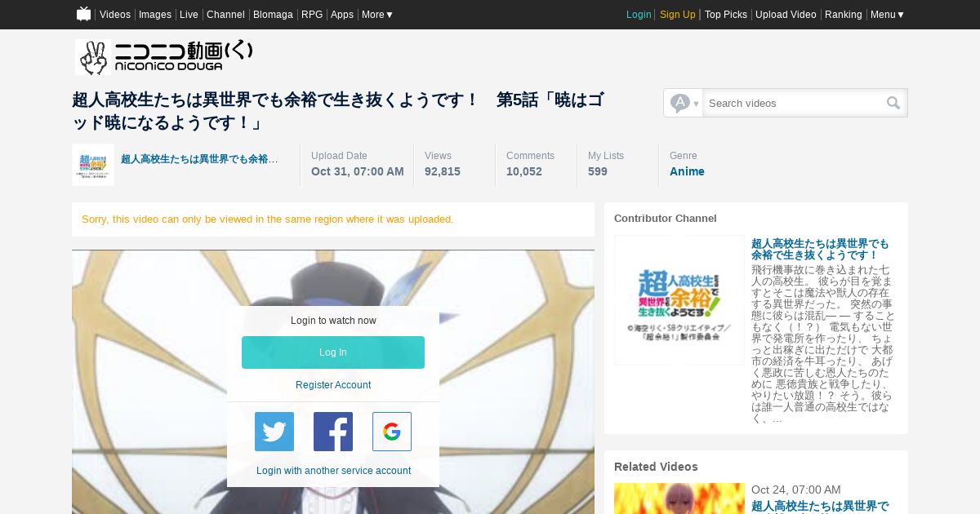
Task: Open Blomaga in the top navigation
Action: (x=273, y=15)
